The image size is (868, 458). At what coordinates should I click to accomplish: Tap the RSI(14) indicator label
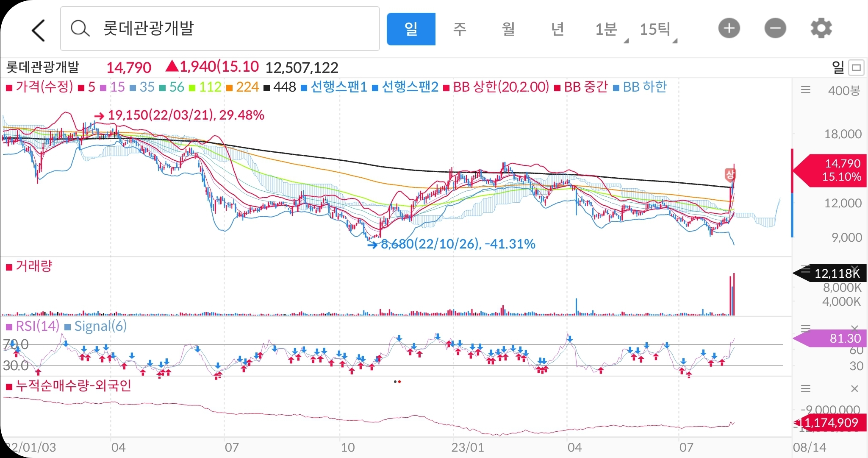33,326
